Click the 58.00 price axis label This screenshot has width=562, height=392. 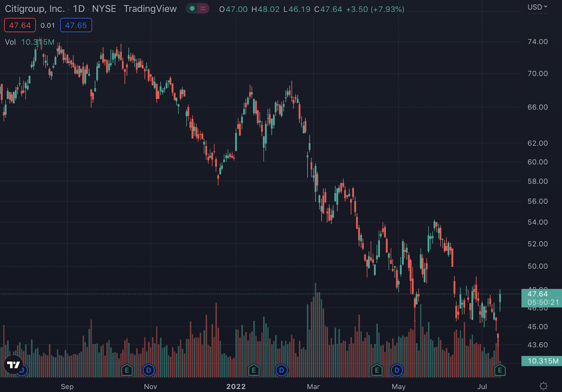537,181
